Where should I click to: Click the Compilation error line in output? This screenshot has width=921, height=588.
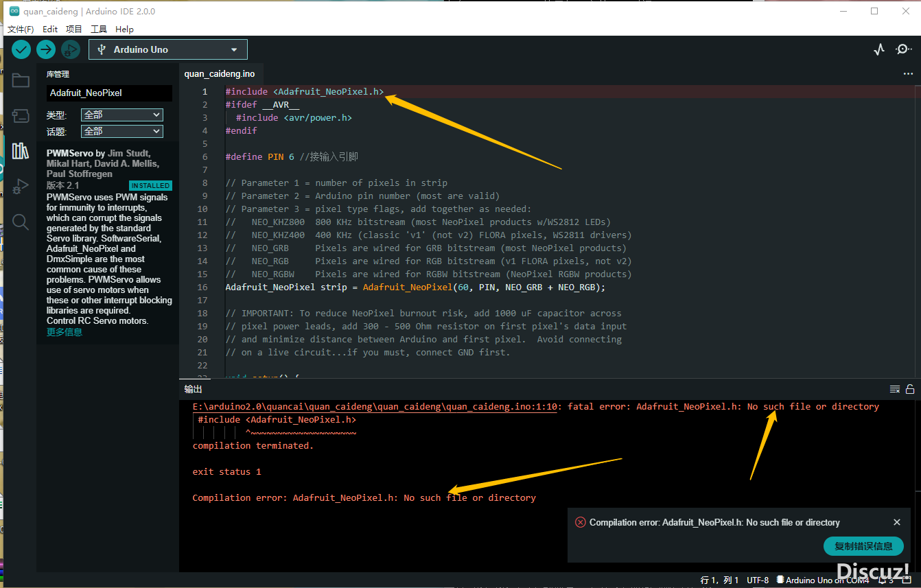coord(364,498)
